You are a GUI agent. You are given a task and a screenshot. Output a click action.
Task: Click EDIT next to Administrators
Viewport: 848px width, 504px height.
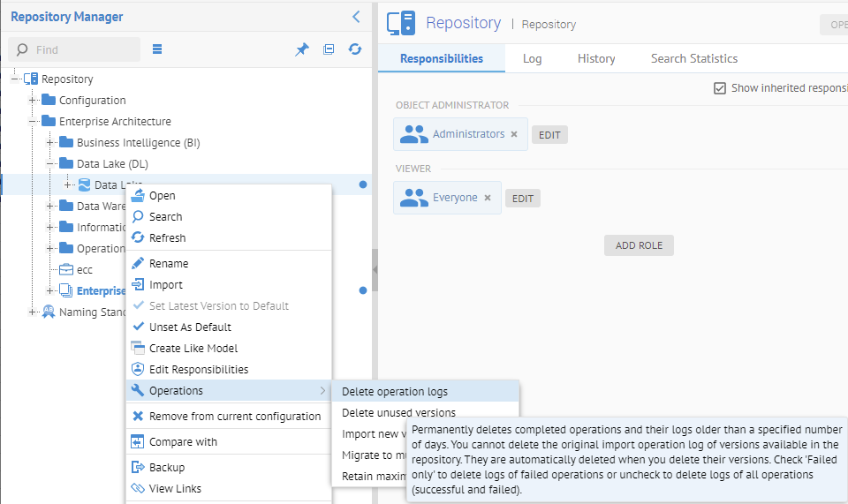pyautogui.click(x=549, y=135)
